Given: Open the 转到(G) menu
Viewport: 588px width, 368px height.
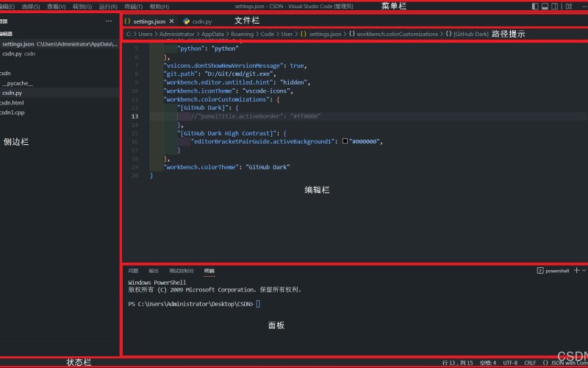Looking at the screenshot, I should 82,7.
